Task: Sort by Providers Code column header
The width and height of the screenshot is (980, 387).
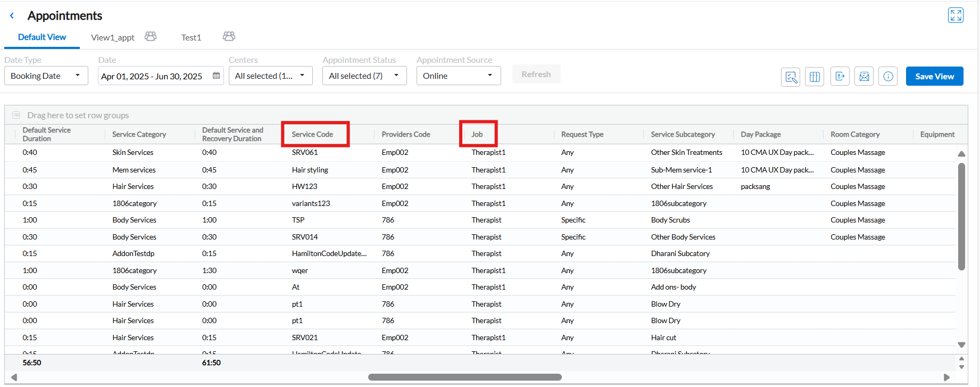Action: click(406, 134)
